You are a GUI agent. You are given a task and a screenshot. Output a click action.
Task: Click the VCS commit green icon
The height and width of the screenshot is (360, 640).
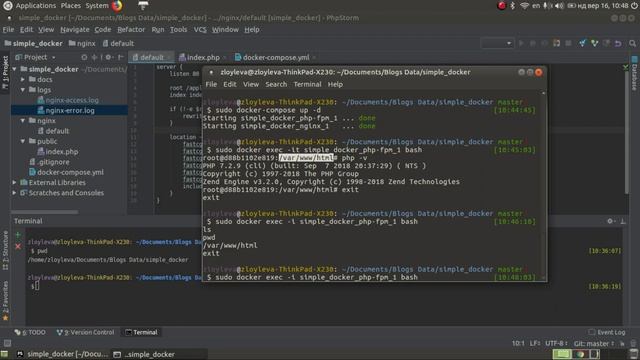tap(595, 43)
